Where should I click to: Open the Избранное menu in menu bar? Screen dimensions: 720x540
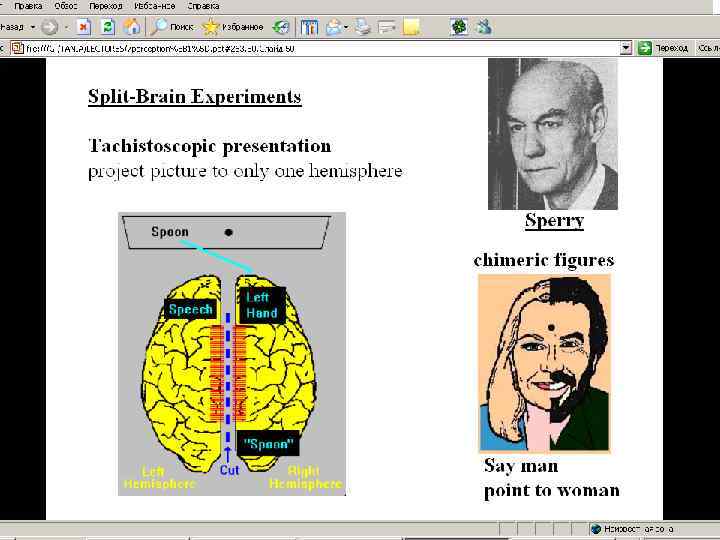[x=154, y=6]
